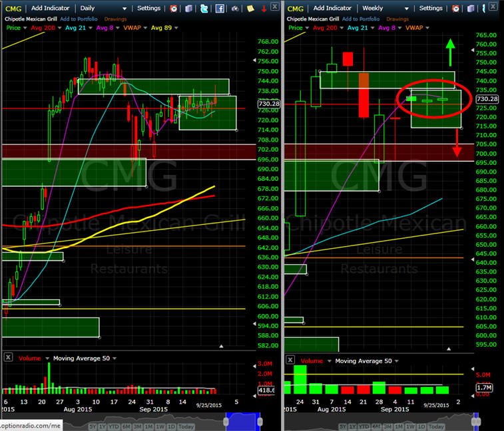Viewport: 504px width, 431px height.
Task: Click the 9/25/2015 date marker in Weekly chart
Action: (x=436, y=405)
